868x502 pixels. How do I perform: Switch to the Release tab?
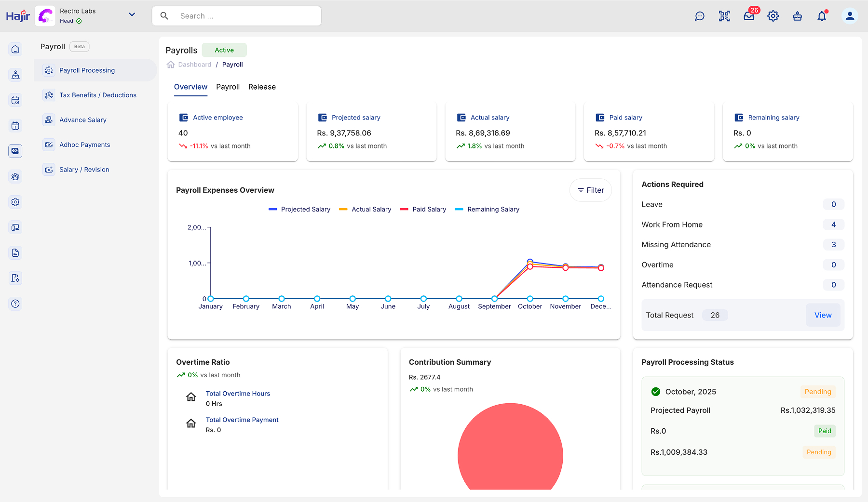(x=262, y=87)
